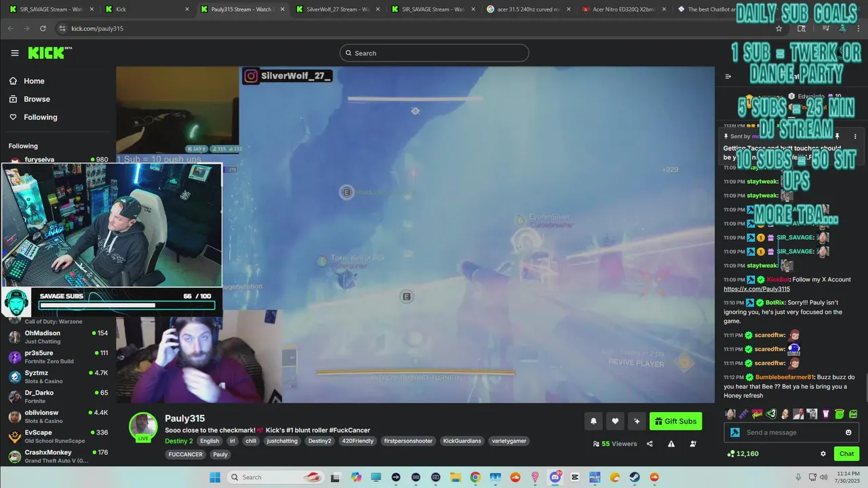This screenshot has width=868, height=488.
Task: Toggle follow with the heart button
Action: (x=615, y=421)
